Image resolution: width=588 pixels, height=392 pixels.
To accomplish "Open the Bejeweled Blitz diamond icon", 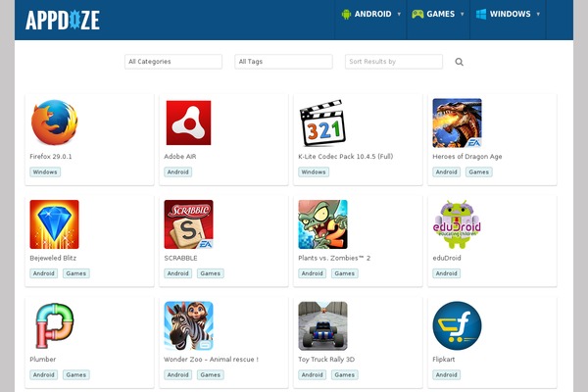I will tap(54, 224).
